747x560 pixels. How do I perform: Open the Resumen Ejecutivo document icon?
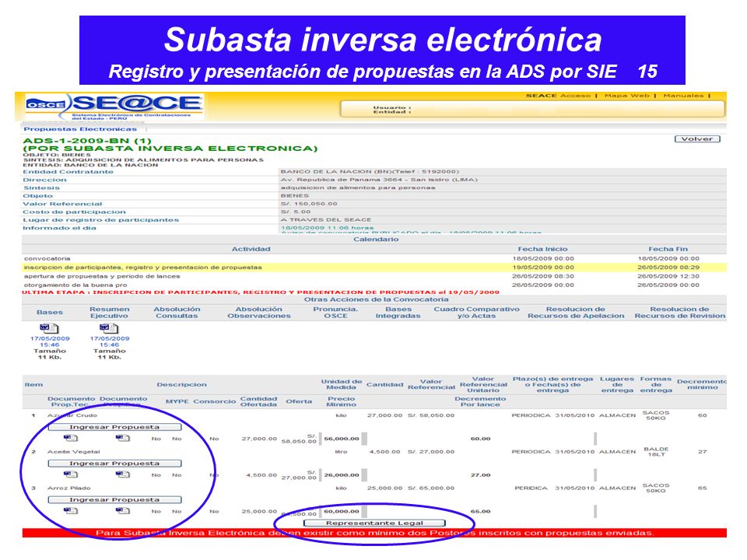click(x=109, y=328)
